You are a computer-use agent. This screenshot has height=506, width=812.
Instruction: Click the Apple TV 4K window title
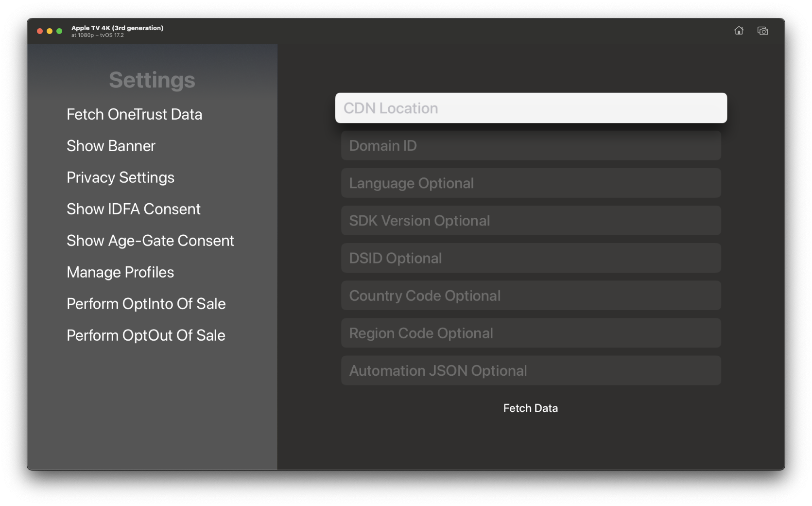tap(117, 28)
